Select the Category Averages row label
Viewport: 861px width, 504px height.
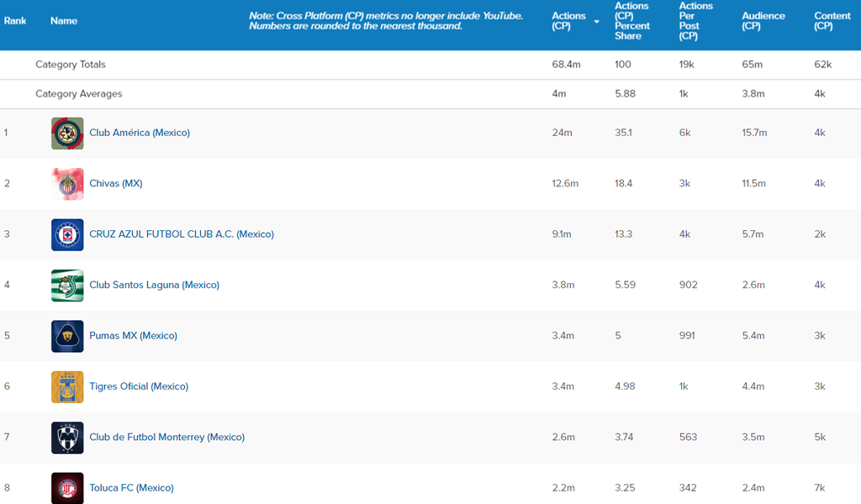(x=79, y=94)
